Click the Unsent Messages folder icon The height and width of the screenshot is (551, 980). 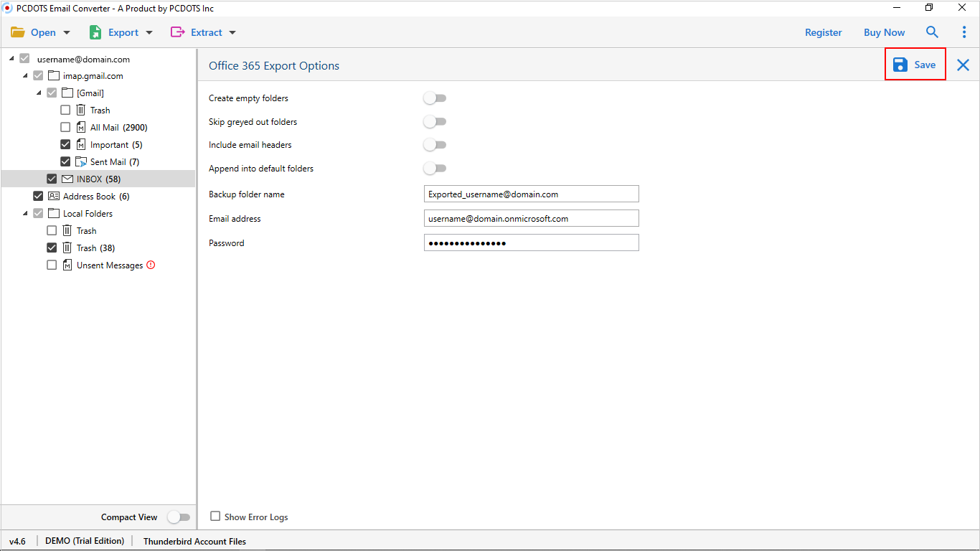[67, 265]
